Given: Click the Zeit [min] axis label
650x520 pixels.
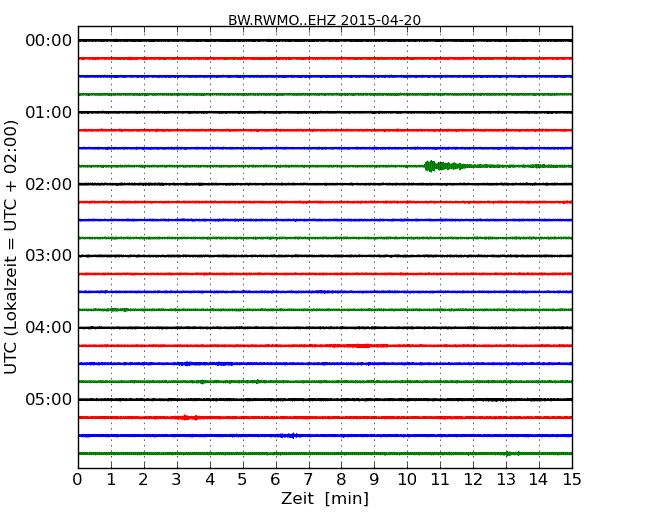Looking at the screenshot, I should point(325,498).
